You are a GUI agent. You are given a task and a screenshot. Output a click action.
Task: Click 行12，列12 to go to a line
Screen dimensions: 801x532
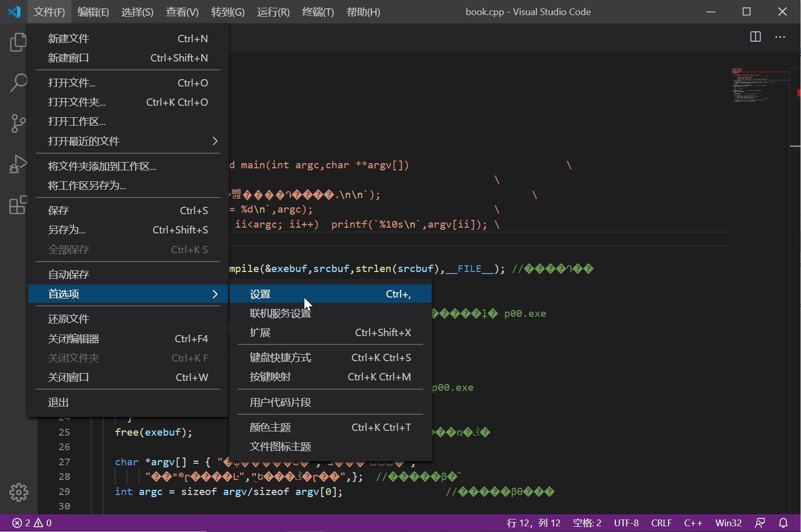(533, 523)
